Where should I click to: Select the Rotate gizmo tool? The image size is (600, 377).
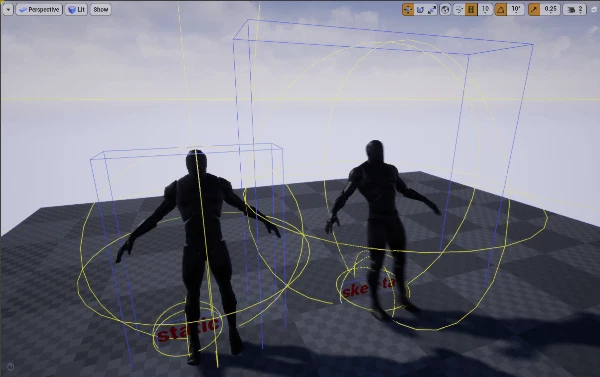tap(420, 10)
